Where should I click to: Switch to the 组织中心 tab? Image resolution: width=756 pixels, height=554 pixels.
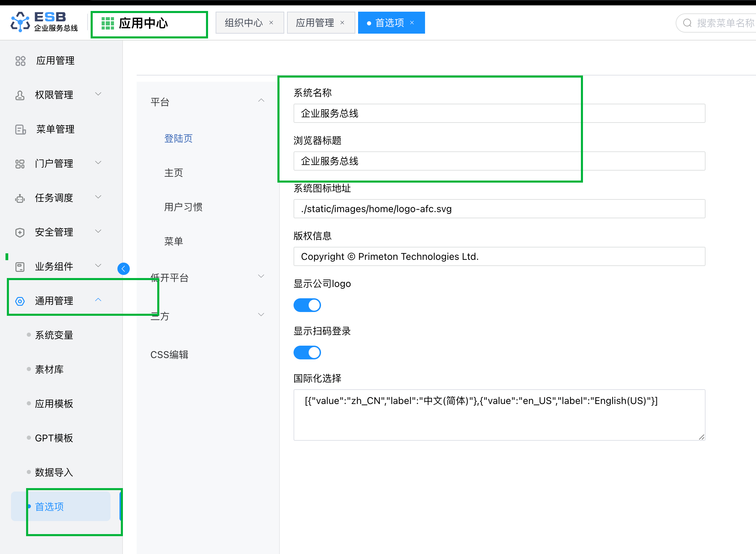point(243,23)
